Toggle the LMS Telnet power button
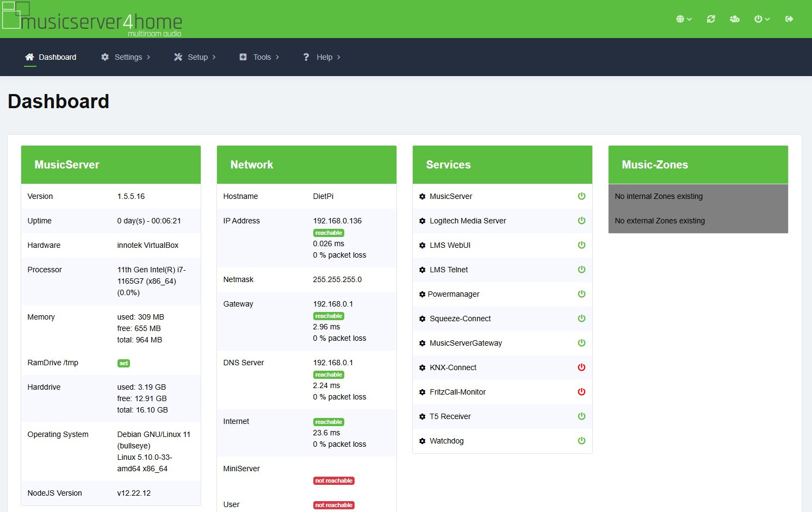 tap(581, 270)
